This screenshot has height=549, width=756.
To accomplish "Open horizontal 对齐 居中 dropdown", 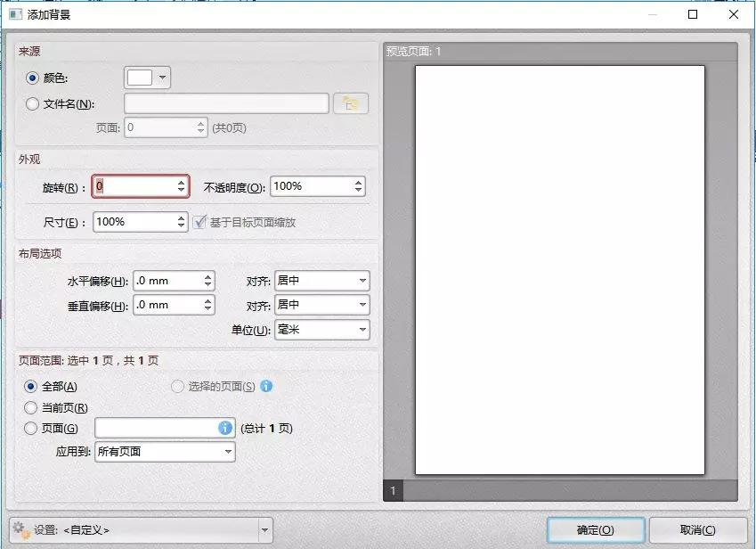I will pyautogui.click(x=322, y=280).
